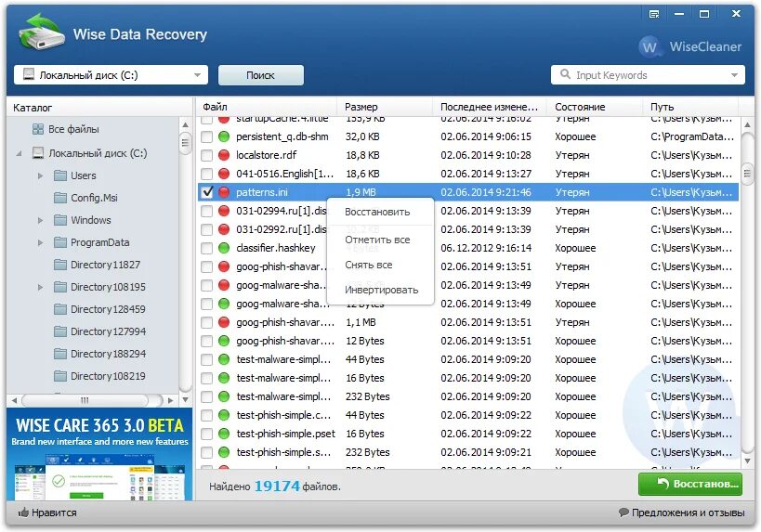
Task: Click the arrow icon on green Восстановить button
Action: tap(663, 483)
